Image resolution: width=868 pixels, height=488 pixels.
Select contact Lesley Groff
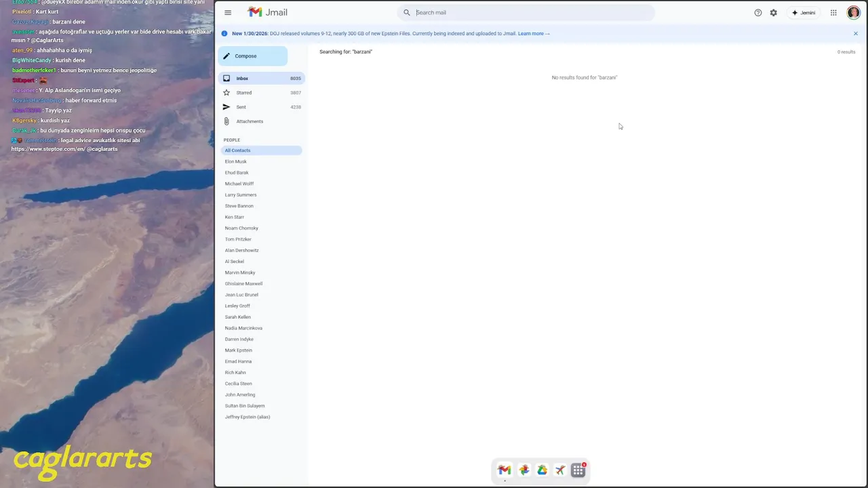(237, 306)
